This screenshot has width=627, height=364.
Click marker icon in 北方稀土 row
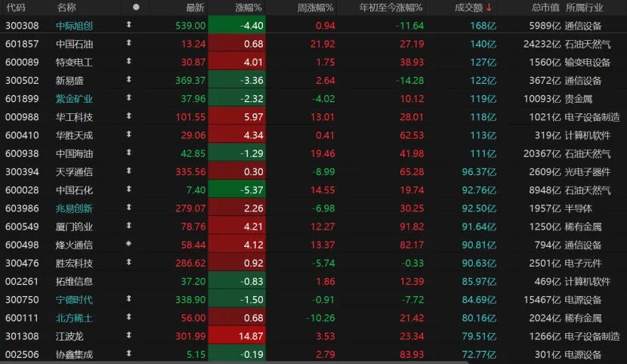[x=128, y=317]
